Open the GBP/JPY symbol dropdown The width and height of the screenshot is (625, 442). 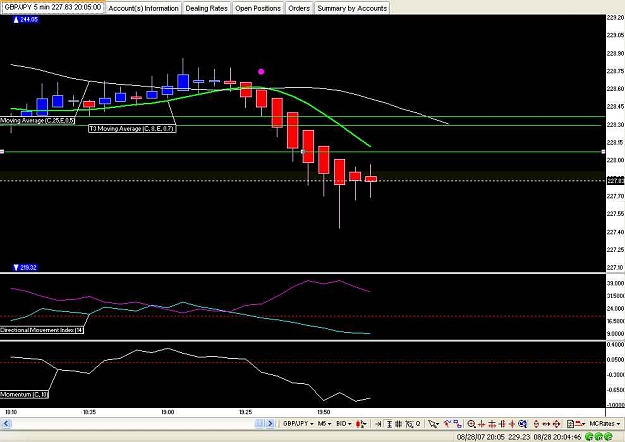(x=298, y=424)
